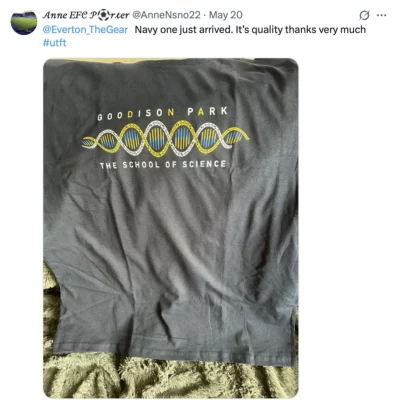Click the word PARK on the shirt

point(208,111)
